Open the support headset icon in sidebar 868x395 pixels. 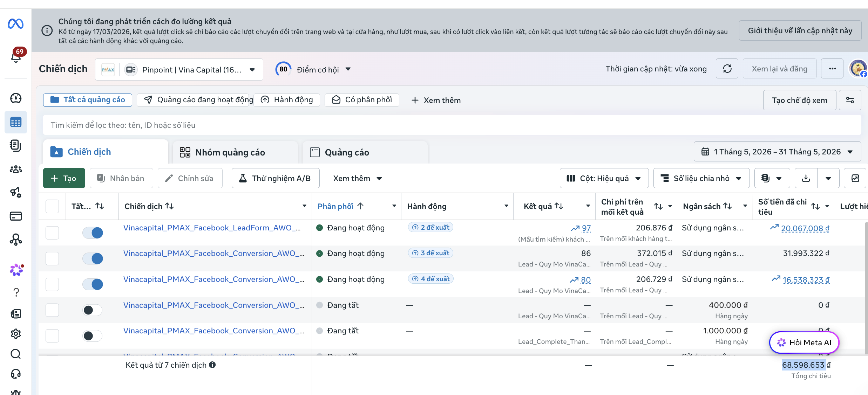16,374
